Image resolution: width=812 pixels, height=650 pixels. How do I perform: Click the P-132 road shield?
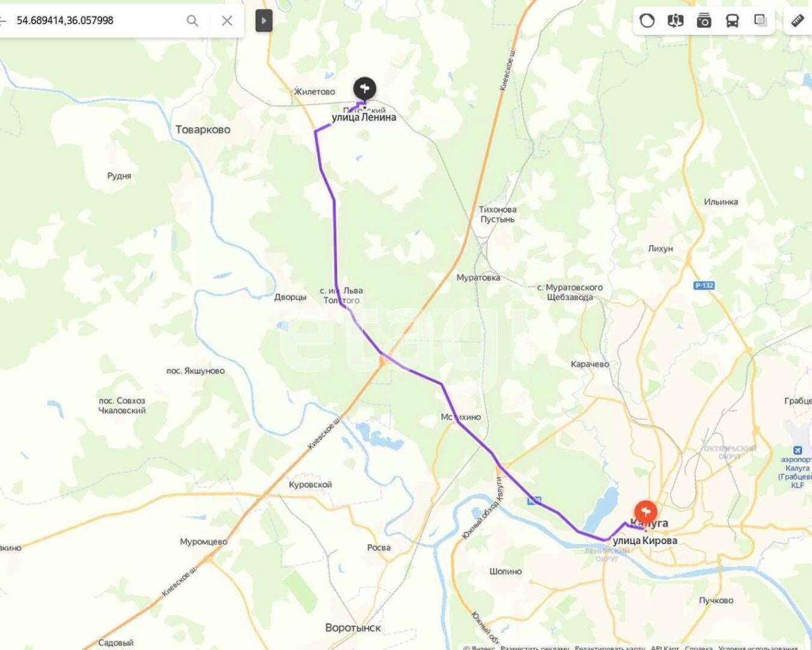coord(704,286)
